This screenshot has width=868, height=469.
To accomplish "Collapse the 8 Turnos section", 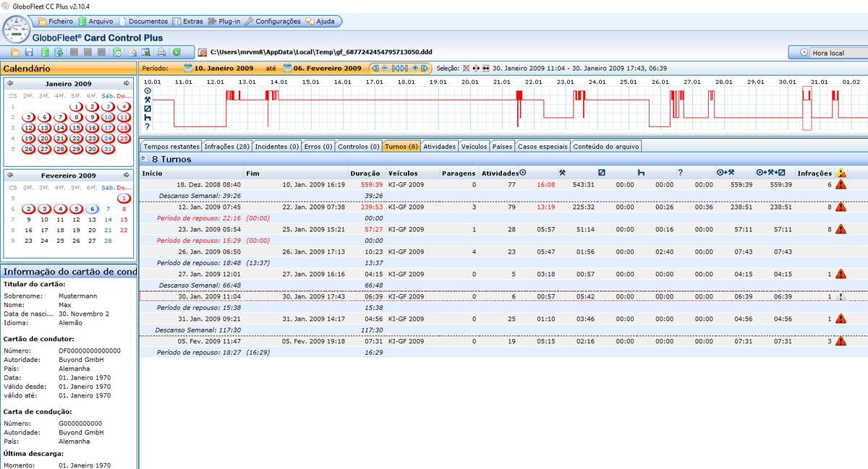I will [x=144, y=158].
